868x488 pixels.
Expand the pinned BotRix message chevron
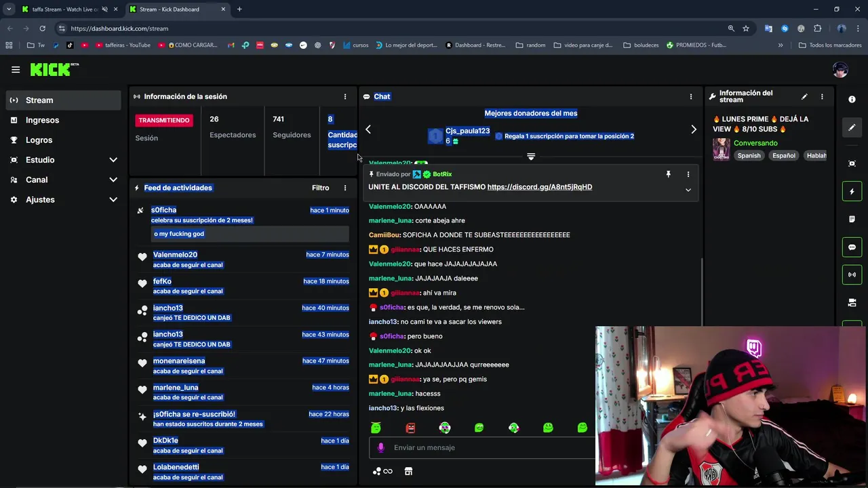tap(688, 190)
